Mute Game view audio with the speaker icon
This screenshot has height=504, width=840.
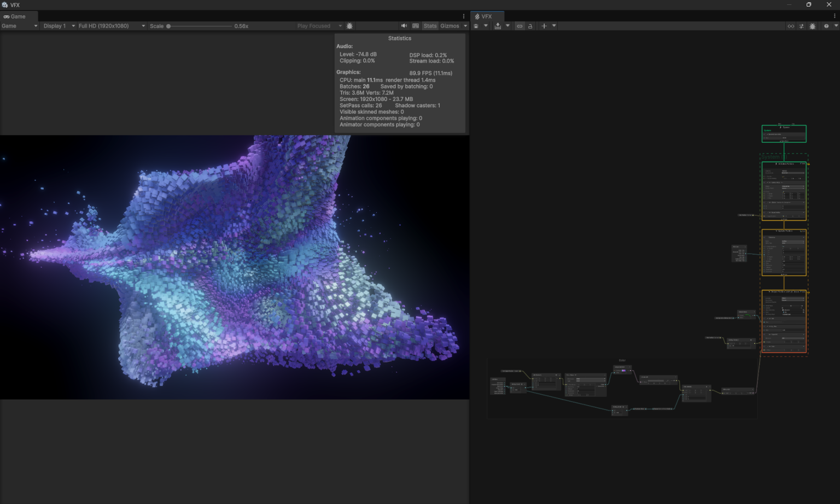coord(404,26)
